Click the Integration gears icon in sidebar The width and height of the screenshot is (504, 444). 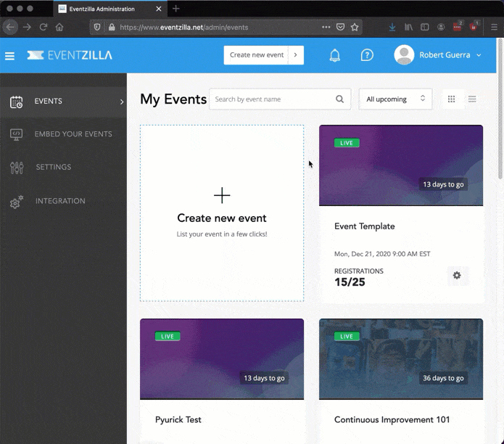pyautogui.click(x=17, y=202)
